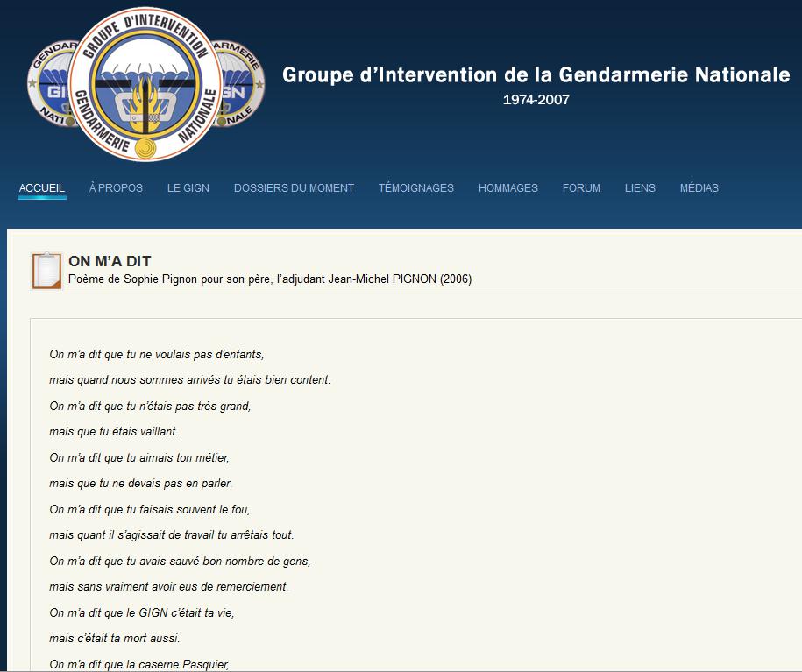Click the line 'mais quand nous sommes arrivés tu étais bien content.'

(189, 380)
